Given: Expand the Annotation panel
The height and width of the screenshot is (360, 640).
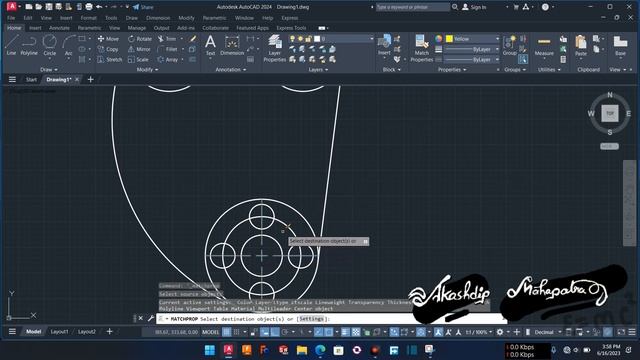Looking at the screenshot, I should [x=231, y=70].
